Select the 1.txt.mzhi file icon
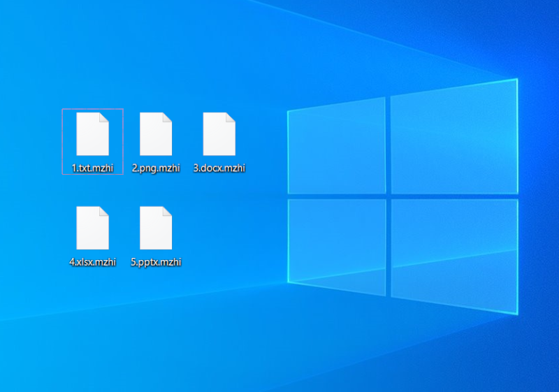Screen dimensions: 559x392 [92, 134]
